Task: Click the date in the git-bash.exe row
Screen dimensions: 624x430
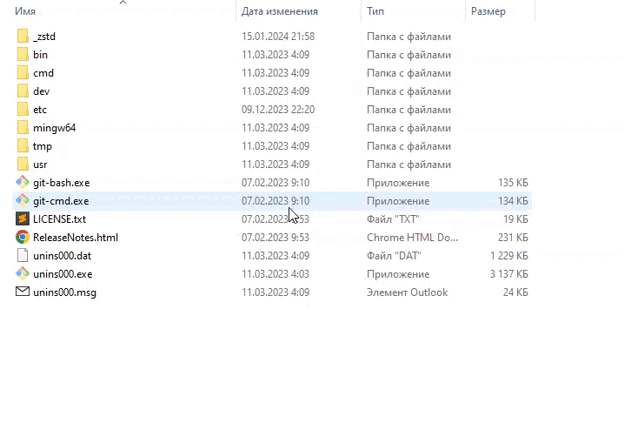Action: click(275, 183)
